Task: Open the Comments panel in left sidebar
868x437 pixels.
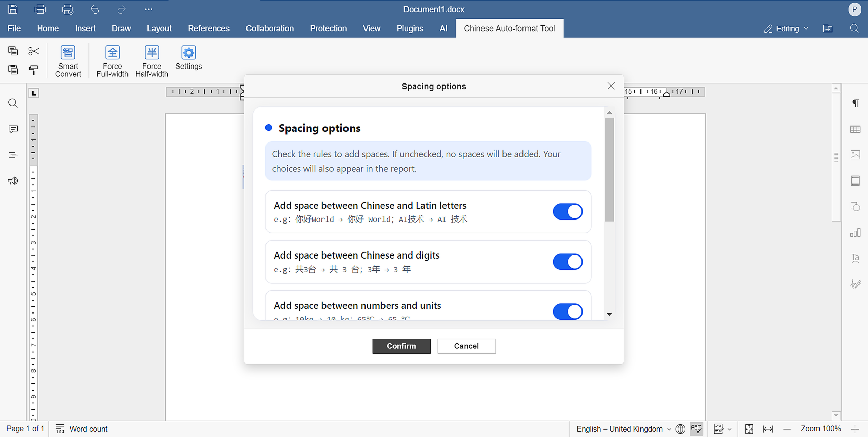Action: (x=13, y=129)
